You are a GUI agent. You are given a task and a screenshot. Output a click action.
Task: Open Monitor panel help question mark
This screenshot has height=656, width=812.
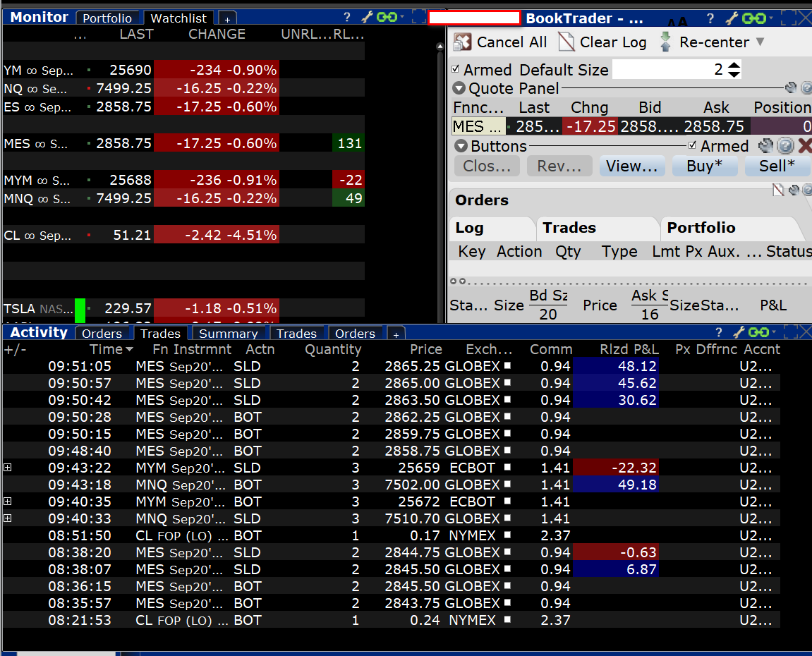click(347, 18)
